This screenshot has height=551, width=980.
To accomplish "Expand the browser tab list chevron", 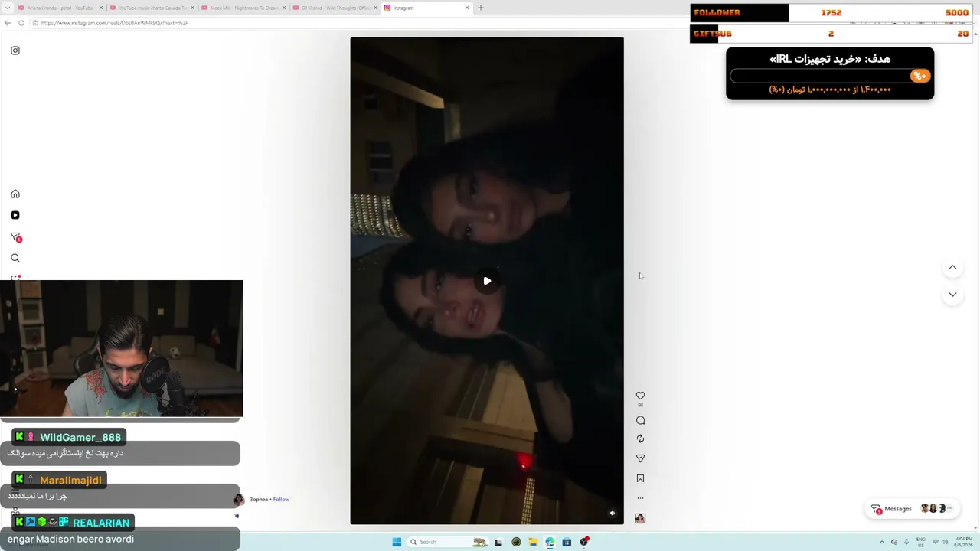I will (6, 8).
